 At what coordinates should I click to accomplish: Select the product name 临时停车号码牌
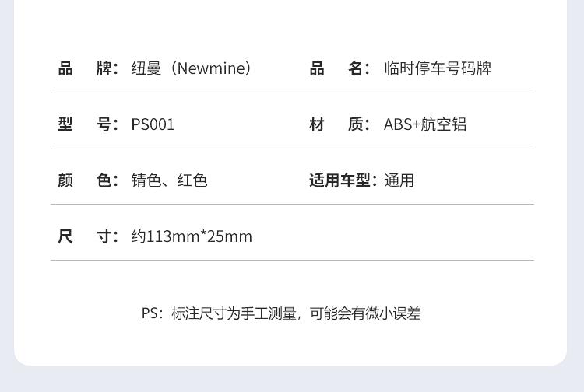(438, 68)
